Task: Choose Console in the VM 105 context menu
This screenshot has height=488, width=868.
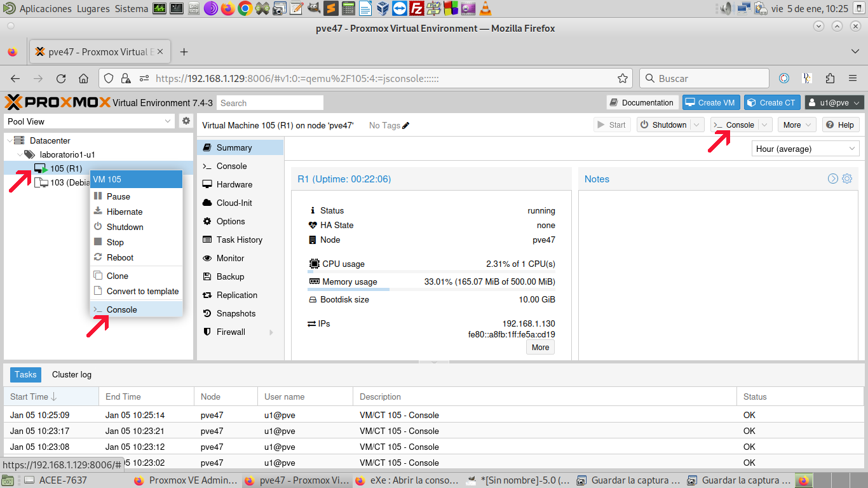Action: [136, 309]
